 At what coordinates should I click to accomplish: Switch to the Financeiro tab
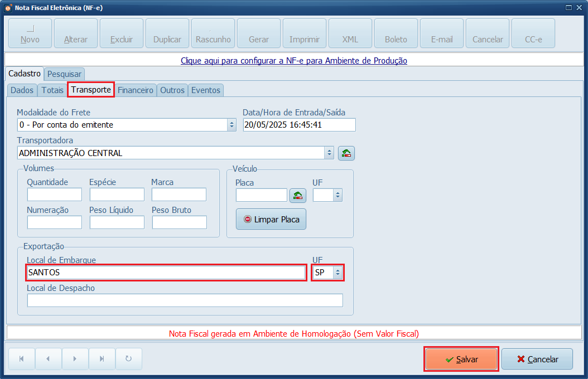click(136, 90)
